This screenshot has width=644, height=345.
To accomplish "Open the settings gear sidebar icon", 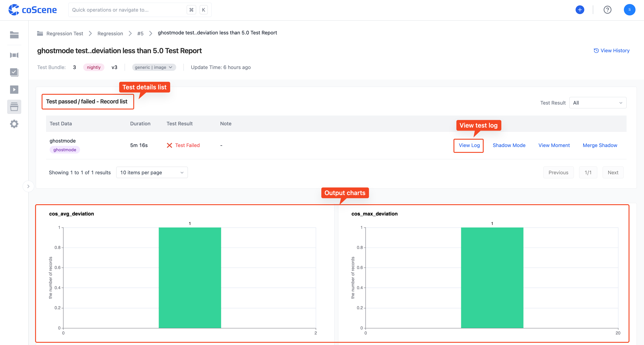I will pyautogui.click(x=14, y=124).
